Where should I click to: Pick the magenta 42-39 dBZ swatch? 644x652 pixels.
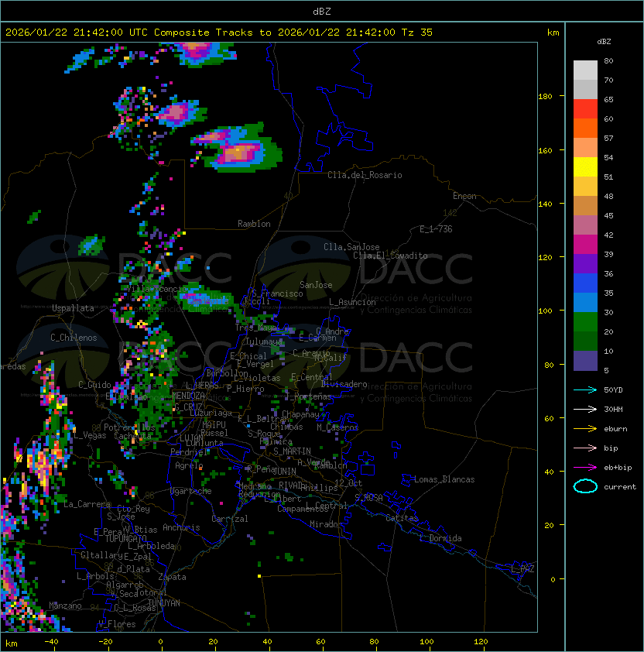tap(585, 245)
